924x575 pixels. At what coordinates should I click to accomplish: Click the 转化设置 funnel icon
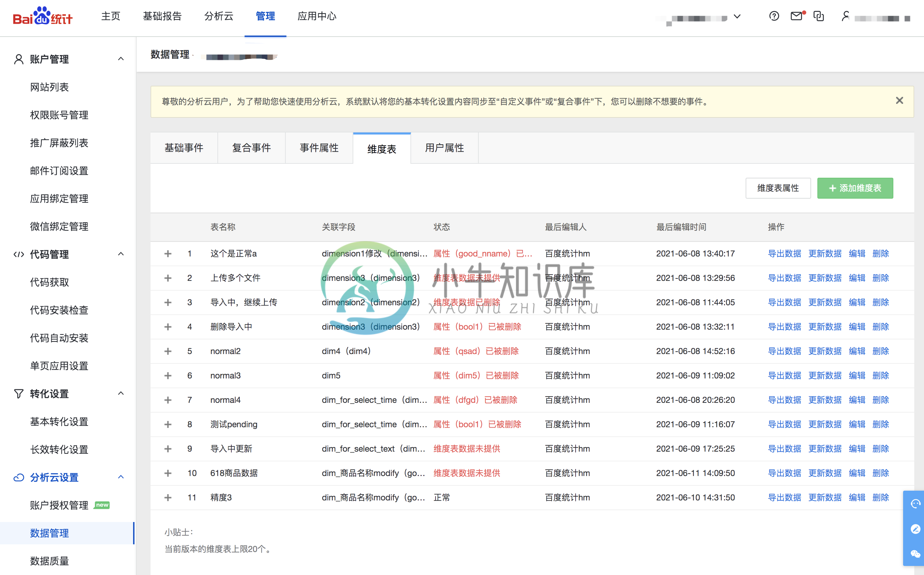click(18, 393)
